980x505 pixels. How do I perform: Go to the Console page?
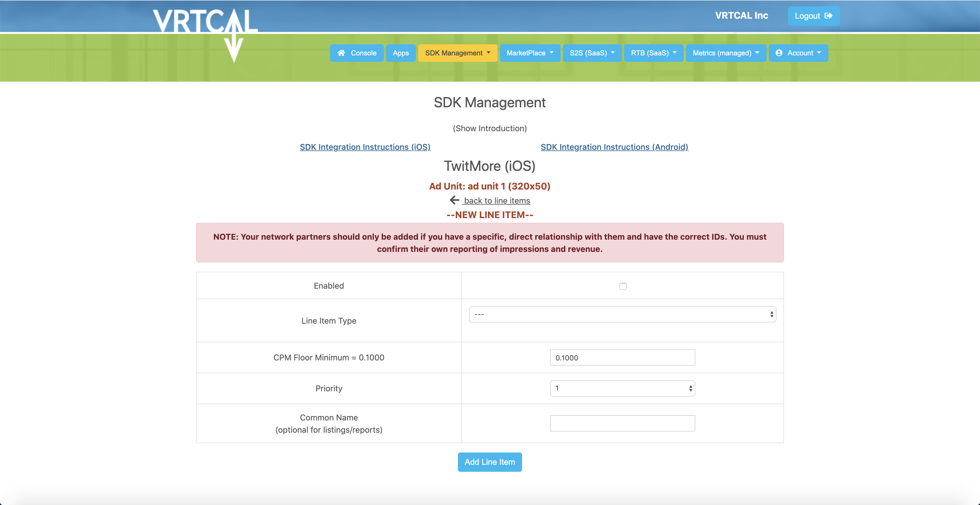click(x=356, y=53)
